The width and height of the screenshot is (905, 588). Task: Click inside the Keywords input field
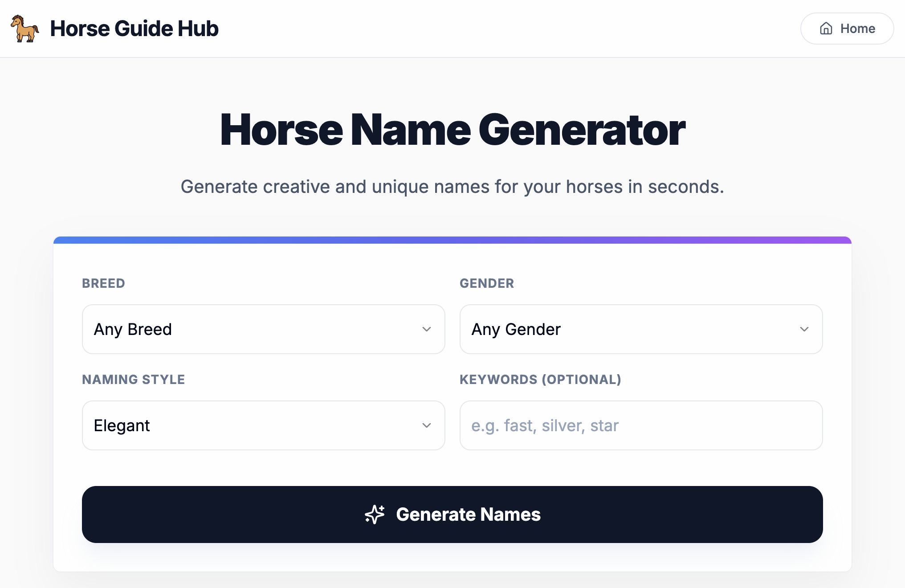tap(641, 425)
